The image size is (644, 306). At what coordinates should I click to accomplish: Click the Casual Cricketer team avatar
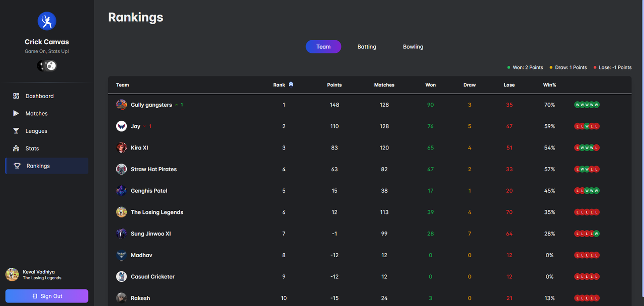click(x=122, y=277)
